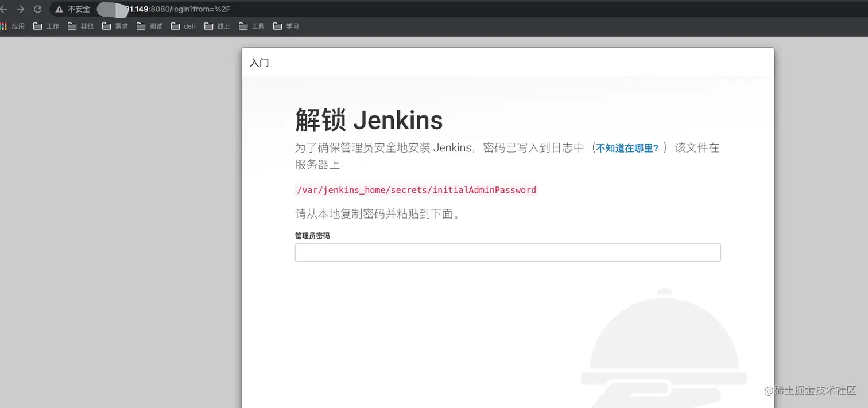868x408 pixels.
Task: Click the 管理员密码 field label
Action: tap(312, 236)
